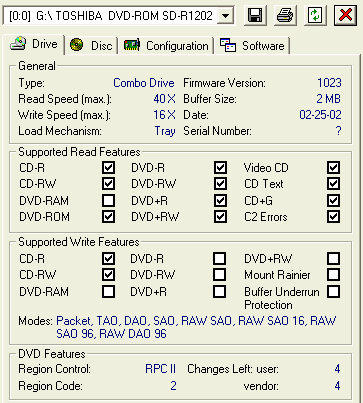
Task: Toggle DVD-R read feature checkbox
Action: [x=220, y=168]
